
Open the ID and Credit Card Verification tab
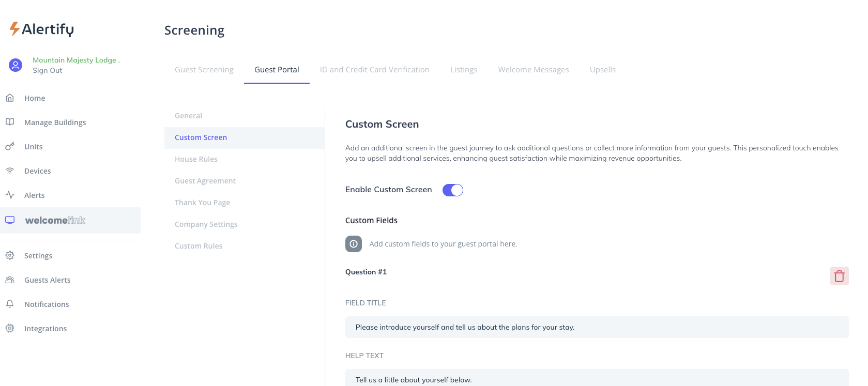[x=374, y=70]
